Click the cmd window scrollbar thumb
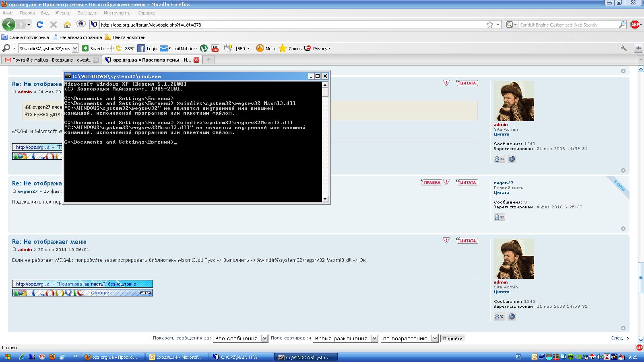Screen dimensions: 644x362 click(x=325, y=92)
